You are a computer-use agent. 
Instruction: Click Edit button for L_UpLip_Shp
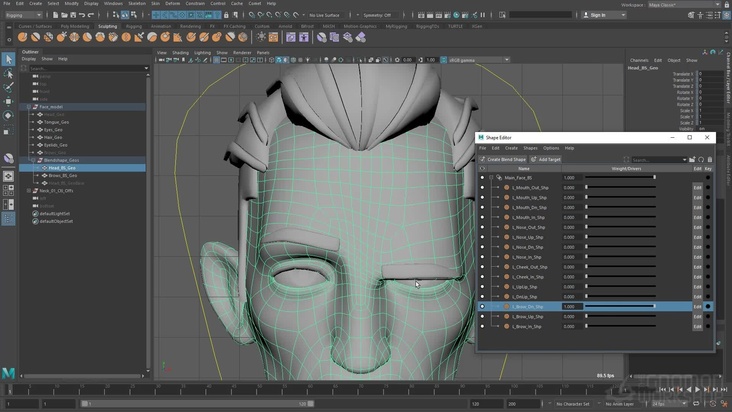click(697, 287)
